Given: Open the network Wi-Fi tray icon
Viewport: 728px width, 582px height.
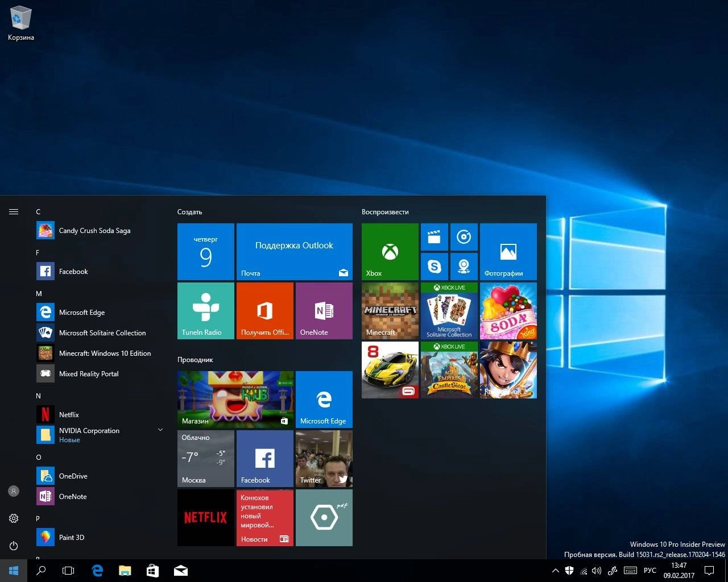Looking at the screenshot, I should click(x=583, y=571).
